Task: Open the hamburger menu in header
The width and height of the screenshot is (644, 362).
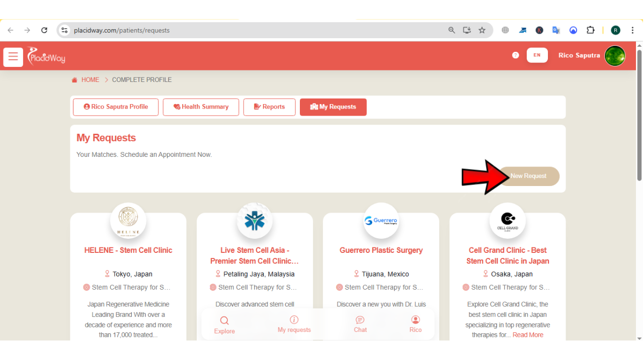Action: 13,57
